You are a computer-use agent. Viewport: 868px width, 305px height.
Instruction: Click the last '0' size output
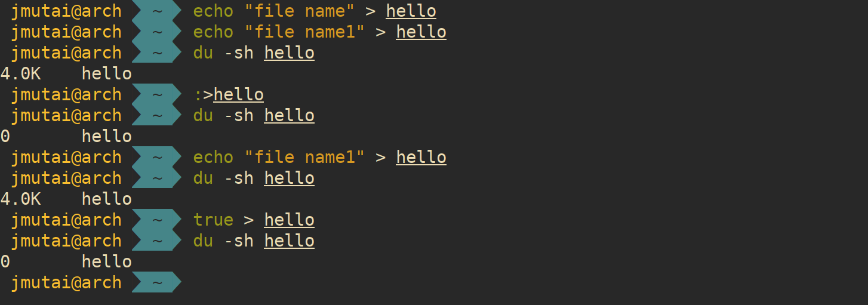[5, 261]
